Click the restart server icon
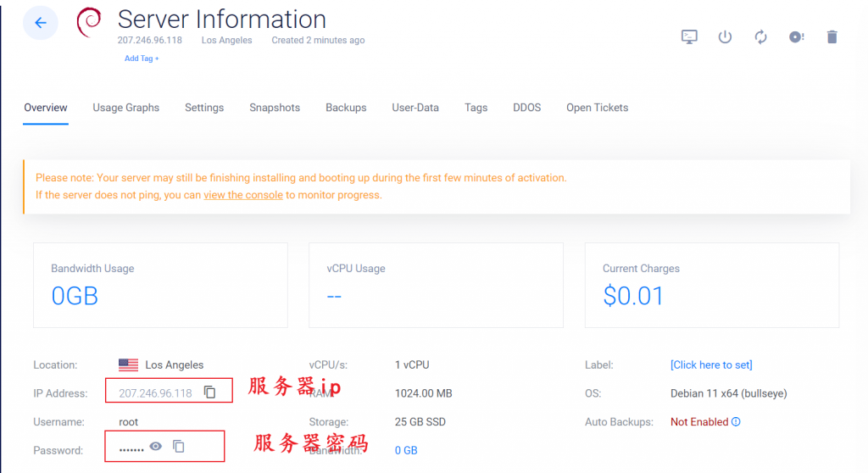 [760, 37]
